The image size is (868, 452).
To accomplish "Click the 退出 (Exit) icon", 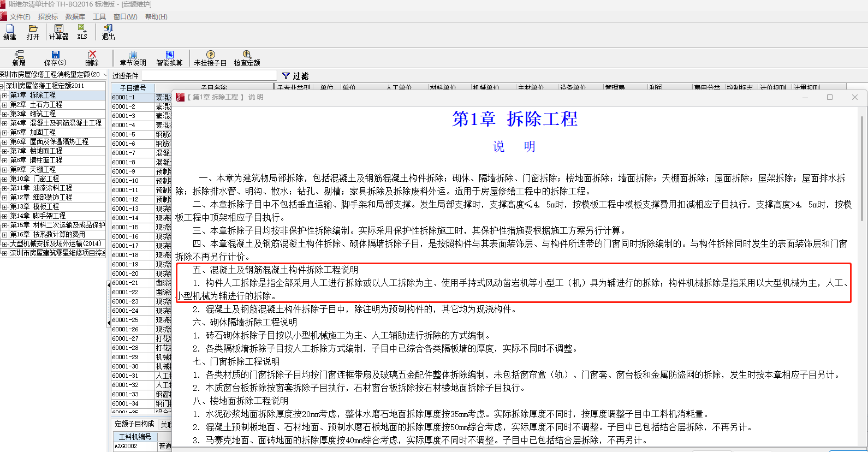I will pyautogui.click(x=108, y=28).
